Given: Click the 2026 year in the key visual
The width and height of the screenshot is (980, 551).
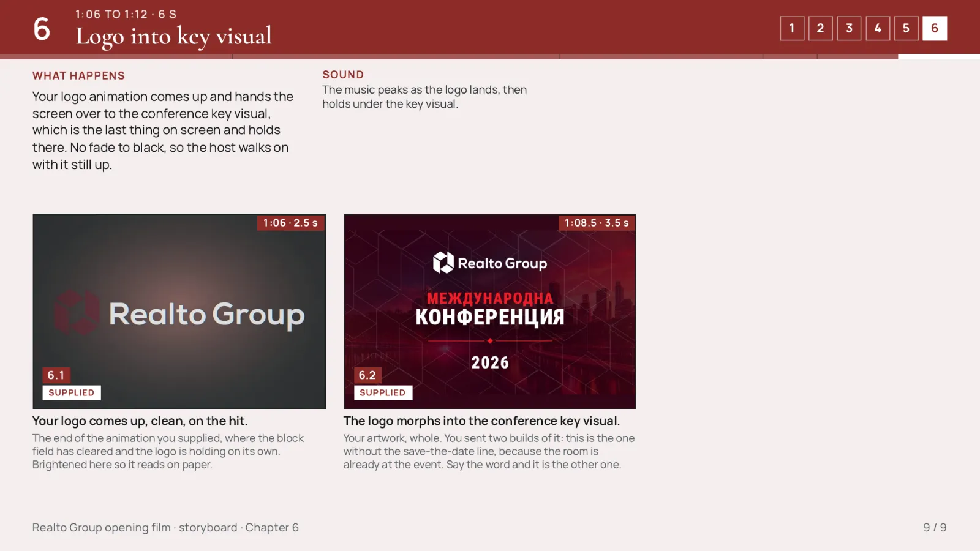Looking at the screenshot, I should pyautogui.click(x=490, y=362).
